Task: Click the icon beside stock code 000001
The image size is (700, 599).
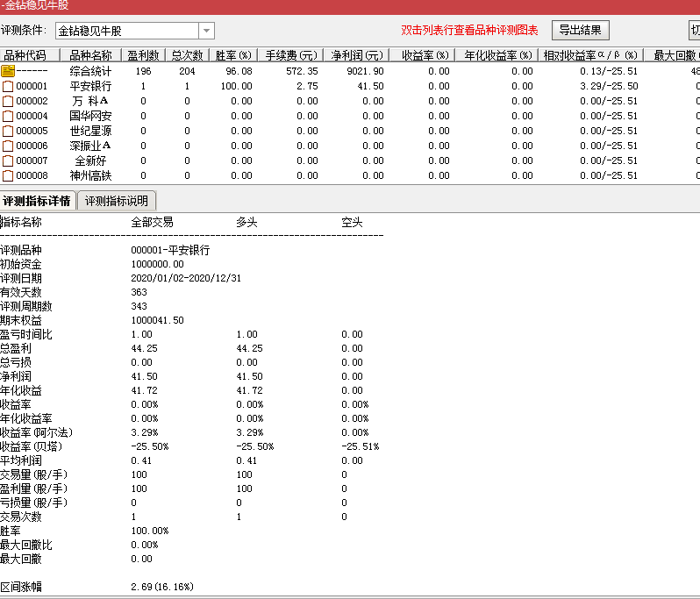Action: [8, 87]
